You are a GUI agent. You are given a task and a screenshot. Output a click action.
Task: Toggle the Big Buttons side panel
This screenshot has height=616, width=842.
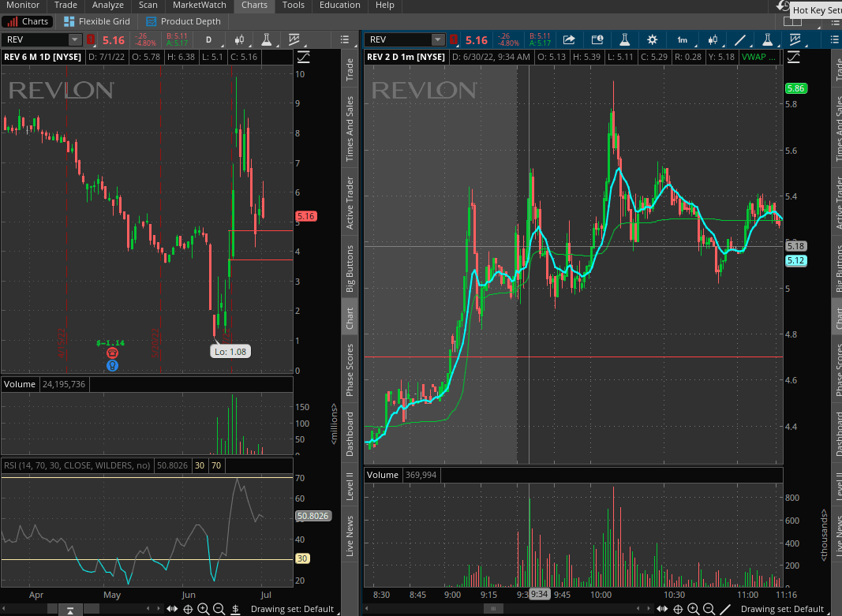350,269
